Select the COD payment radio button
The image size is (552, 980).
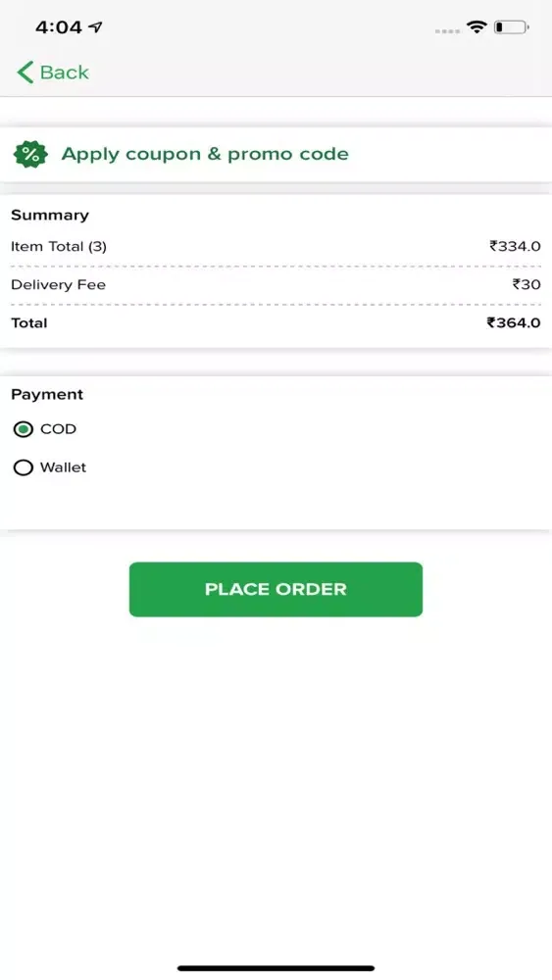[x=24, y=429]
